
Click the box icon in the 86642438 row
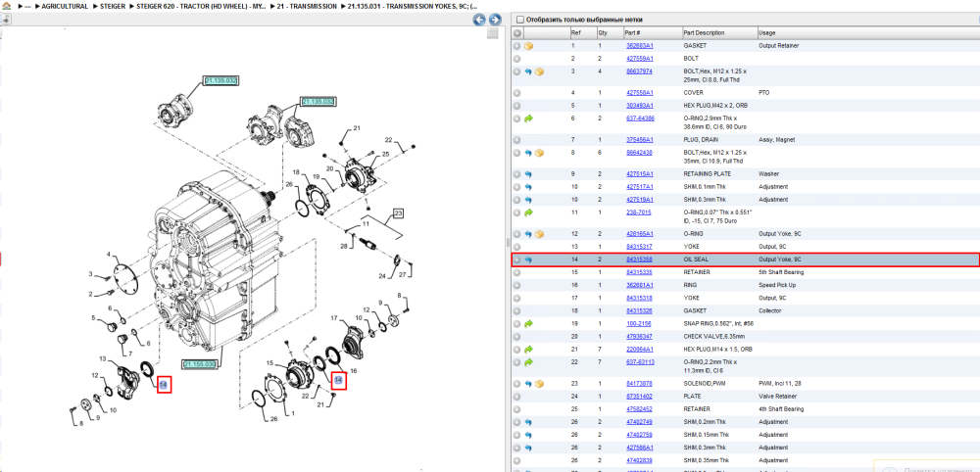(x=540, y=153)
